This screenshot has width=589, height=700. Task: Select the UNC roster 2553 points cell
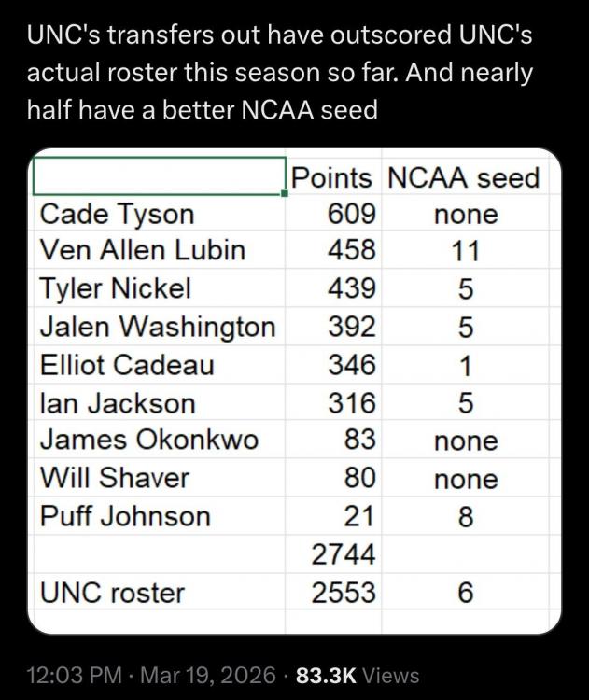[x=343, y=593]
